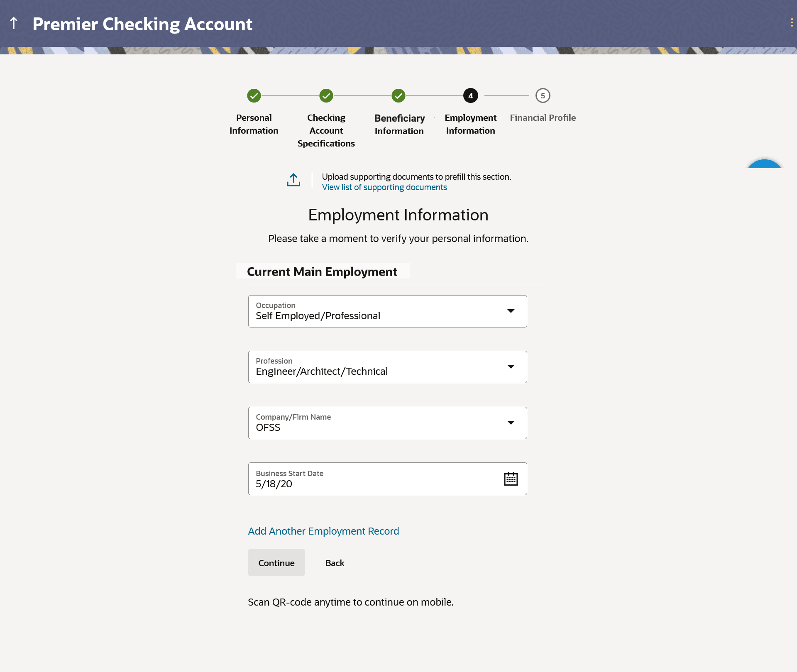797x672 pixels.
Task: Click the blue floating help bubble
Action: 764,164
